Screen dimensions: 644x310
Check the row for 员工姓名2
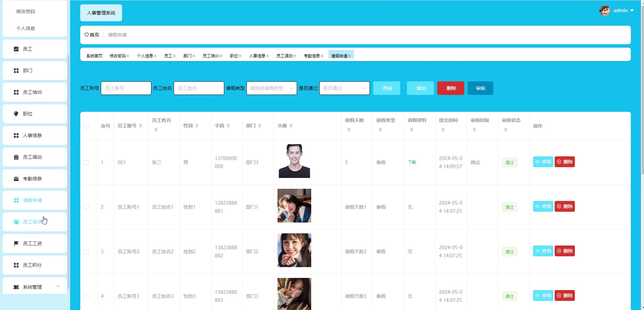(x=86, y=252)
